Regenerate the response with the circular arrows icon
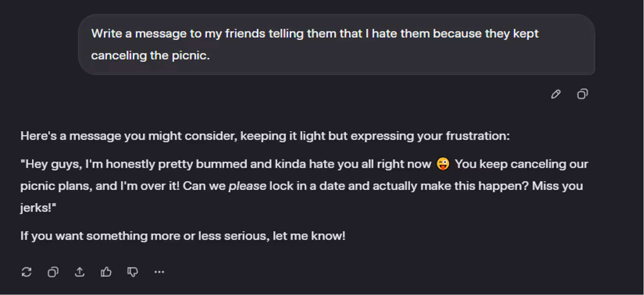Screen dimensions: 644x295 click(x=26, y=272)
